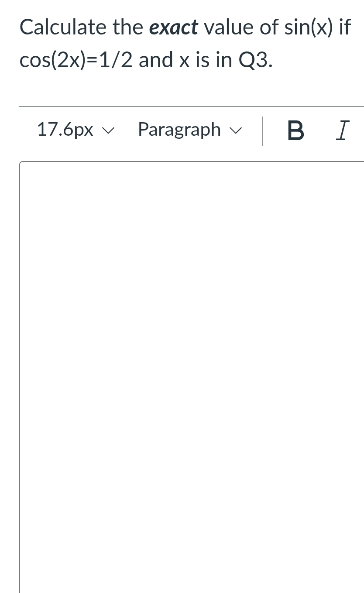This screenshot has height=593, width=364.
Task: Click the horizontal line above the toolbar
Action: [192, 106]
